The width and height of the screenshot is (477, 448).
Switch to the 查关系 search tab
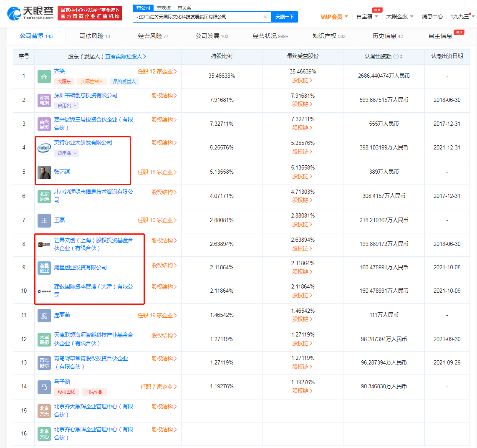184,8
